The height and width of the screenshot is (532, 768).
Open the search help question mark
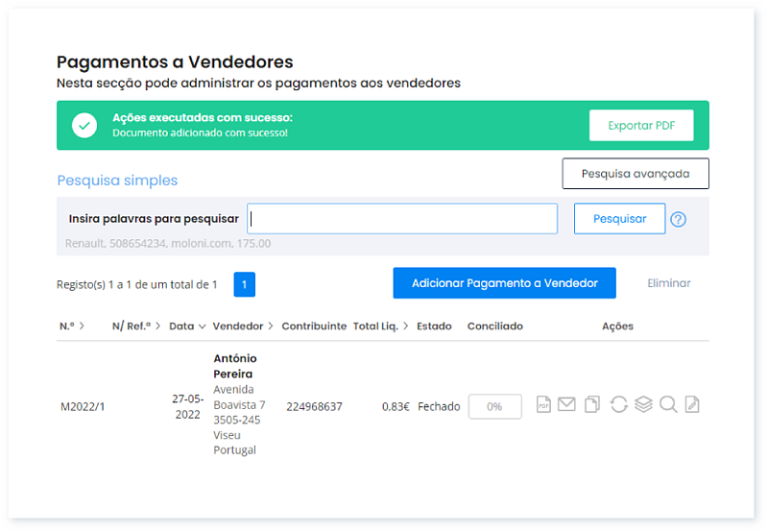coord(678,219)
